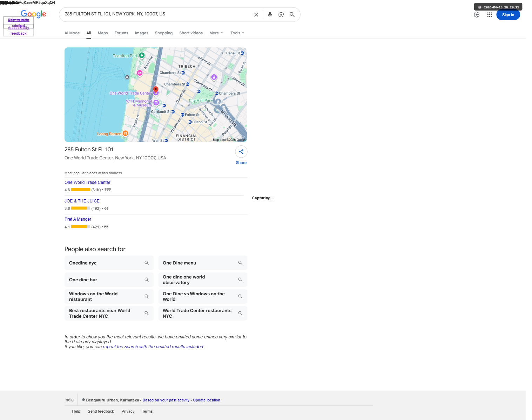532x420 pixels.
Task: Click the pink camera marker on map
Action: tap(140, 73)
